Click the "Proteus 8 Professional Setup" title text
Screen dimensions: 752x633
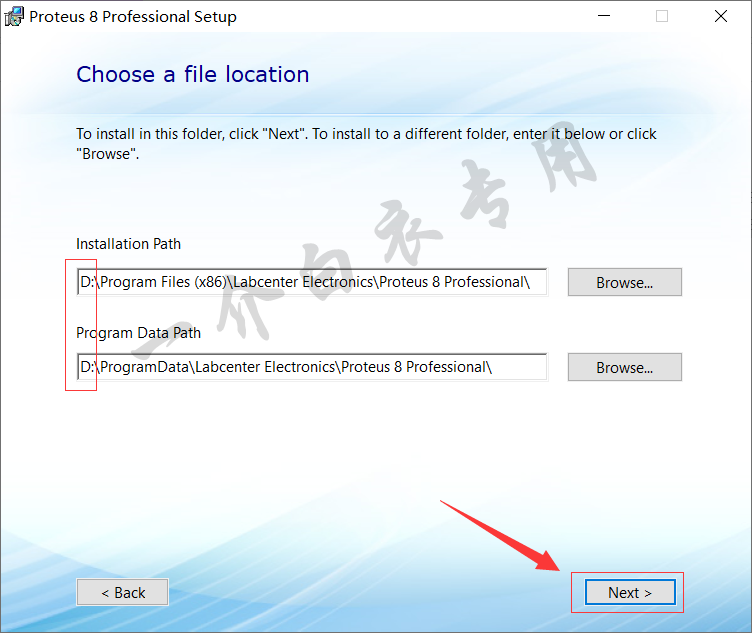133,17
